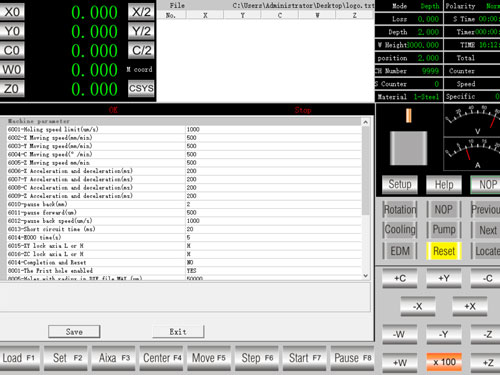Click Pause F8 in the bottom bar
Screen dimensions: 500x375
pos(352,358)
